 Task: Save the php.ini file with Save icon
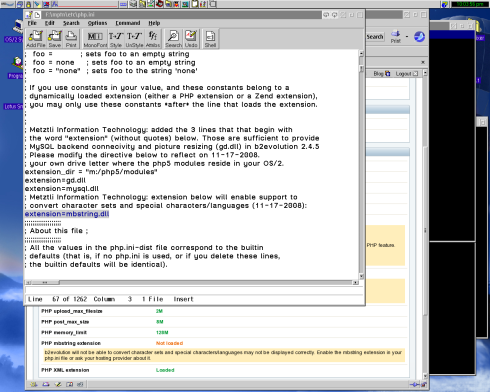coord(54,39)
